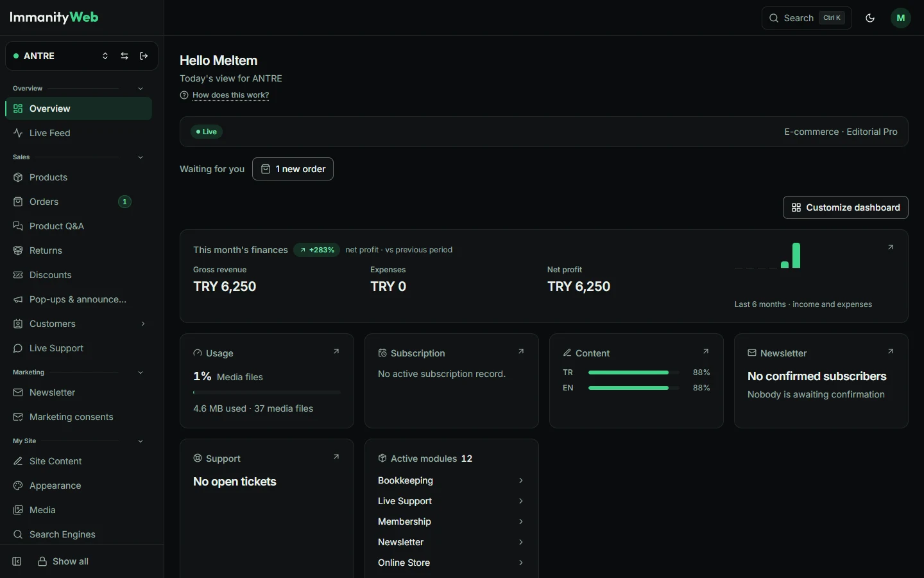Click the help circle icon near How does this work
924x578 pixels.
coord(184,95)
